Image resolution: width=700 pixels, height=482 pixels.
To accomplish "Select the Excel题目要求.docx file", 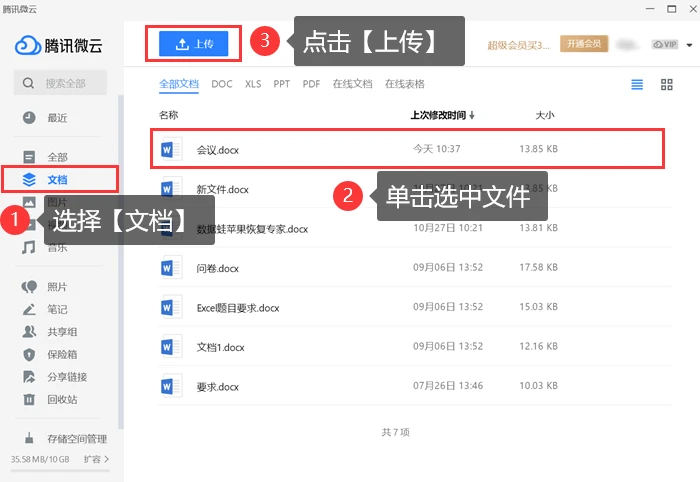I will (414, 307).
